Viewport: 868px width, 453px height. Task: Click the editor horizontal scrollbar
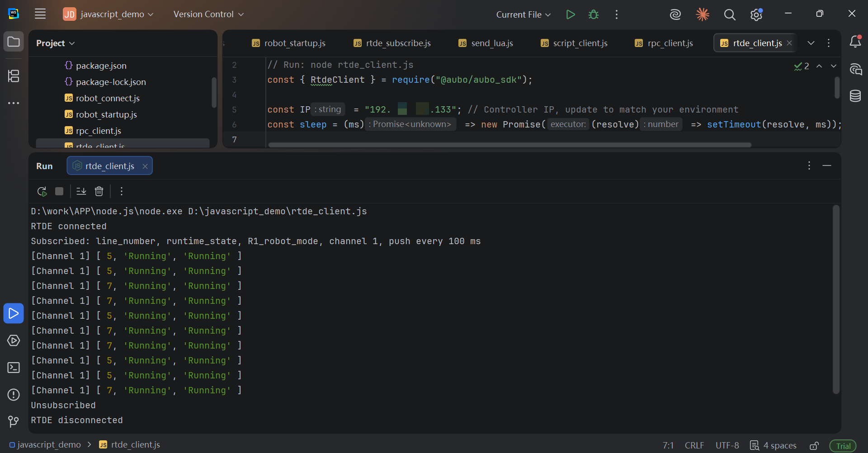[510, 145]
